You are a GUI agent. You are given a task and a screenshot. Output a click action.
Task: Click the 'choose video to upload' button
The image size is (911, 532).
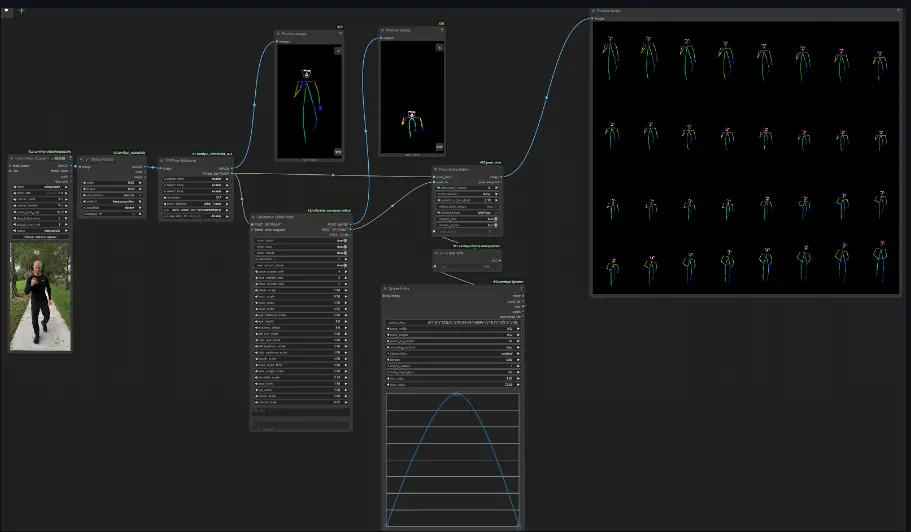click(40, 236)
